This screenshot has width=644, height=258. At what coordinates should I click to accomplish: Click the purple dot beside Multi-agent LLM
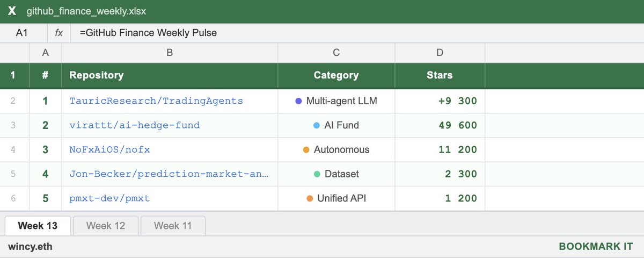click(299, 101)
